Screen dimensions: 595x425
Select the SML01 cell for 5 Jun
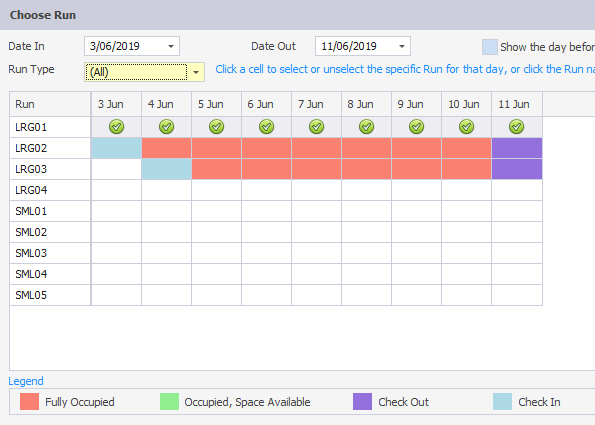point(216,211)
